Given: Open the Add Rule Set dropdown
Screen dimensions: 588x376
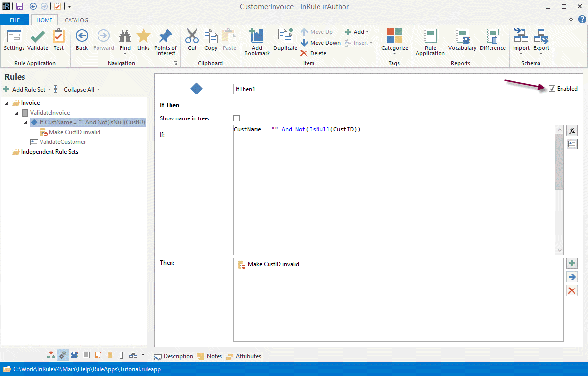Looking at the screenshot, I should [x=27, y=90].
